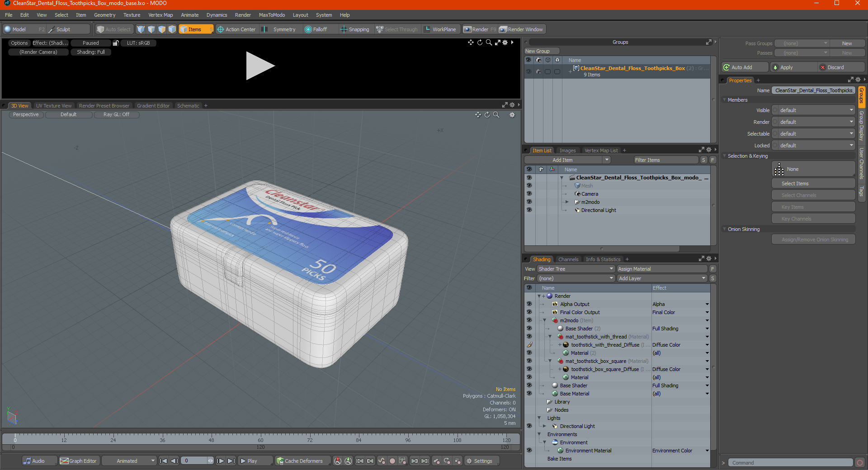The width and height of the screenshot is (868, 470).
Task: Start Render from toolbar
Action: click(479, 29)
